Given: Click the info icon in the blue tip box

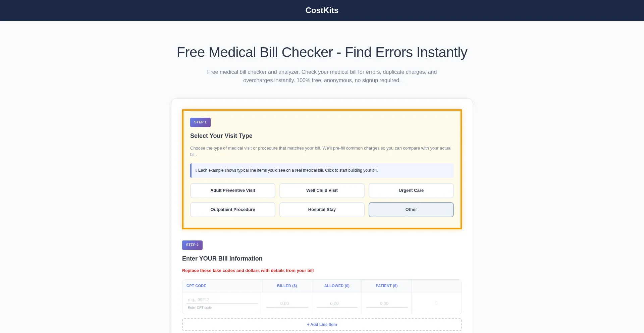Looking at the screenshot, I should point(196,170).
